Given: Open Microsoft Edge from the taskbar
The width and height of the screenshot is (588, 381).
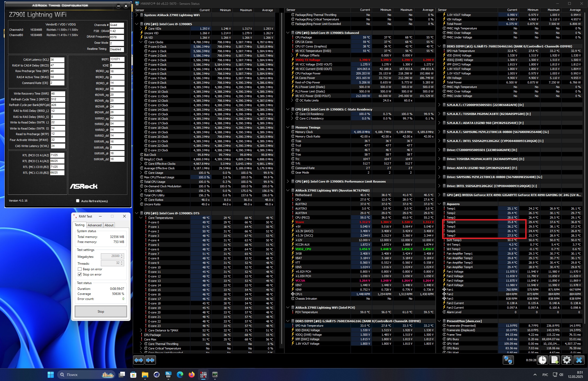Looking at the screenshot, I should [x=180, y=375].
